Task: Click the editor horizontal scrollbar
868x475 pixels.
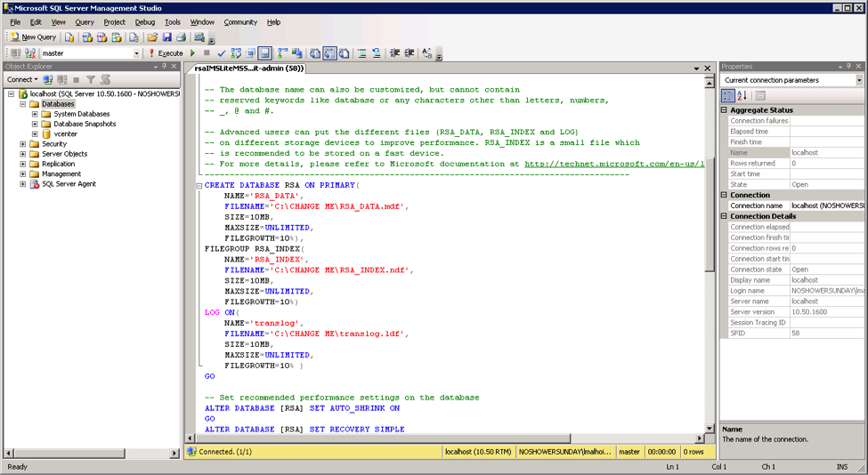Action: (x=383, y=438)
